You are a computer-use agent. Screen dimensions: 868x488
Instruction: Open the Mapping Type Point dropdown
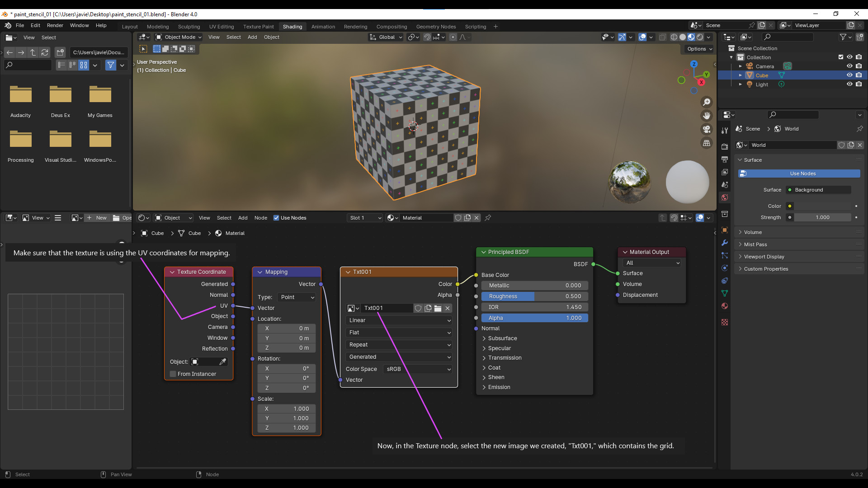[x=297, y=297]
